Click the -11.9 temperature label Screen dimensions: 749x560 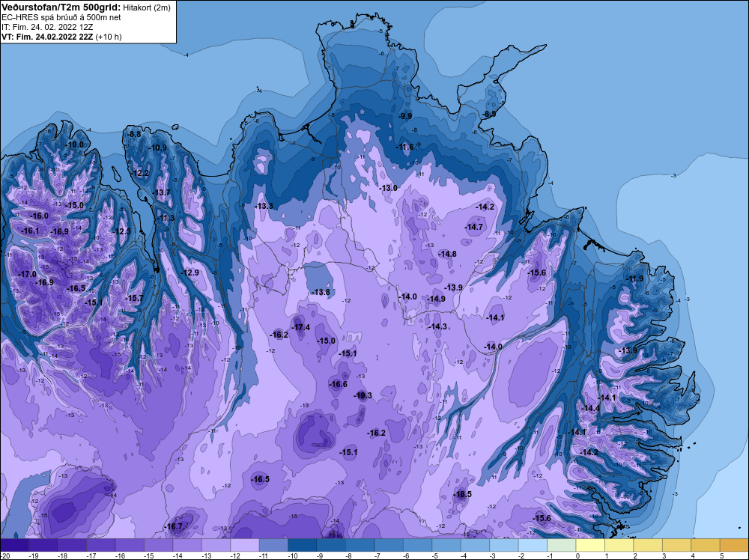pyautogui.click(x=635, y=279)
